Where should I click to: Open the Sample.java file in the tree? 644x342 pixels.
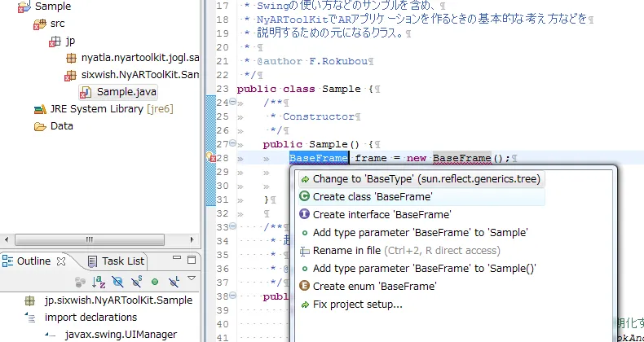pos(126,92)
